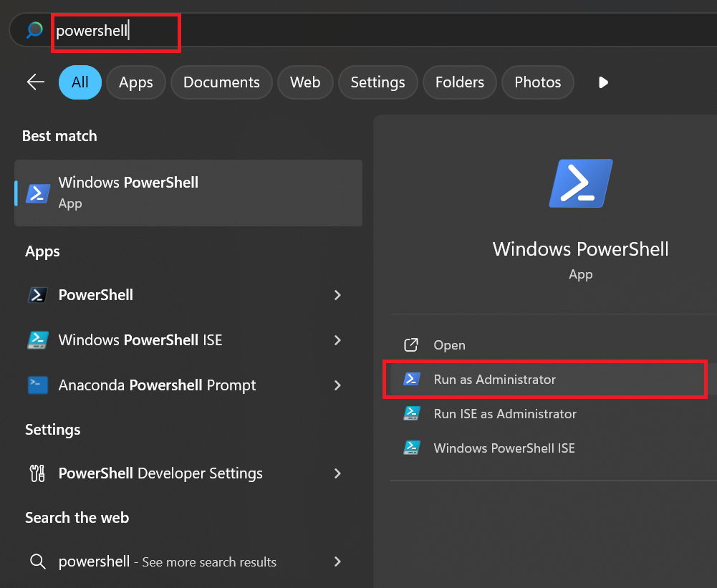Click Windows PowerShell icon in best match

(x=38, y=193)
